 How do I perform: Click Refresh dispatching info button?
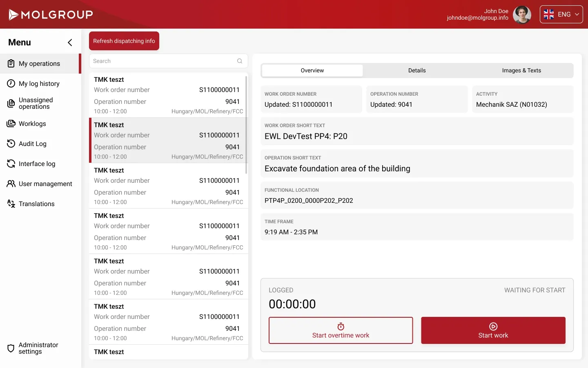(124, 41)
